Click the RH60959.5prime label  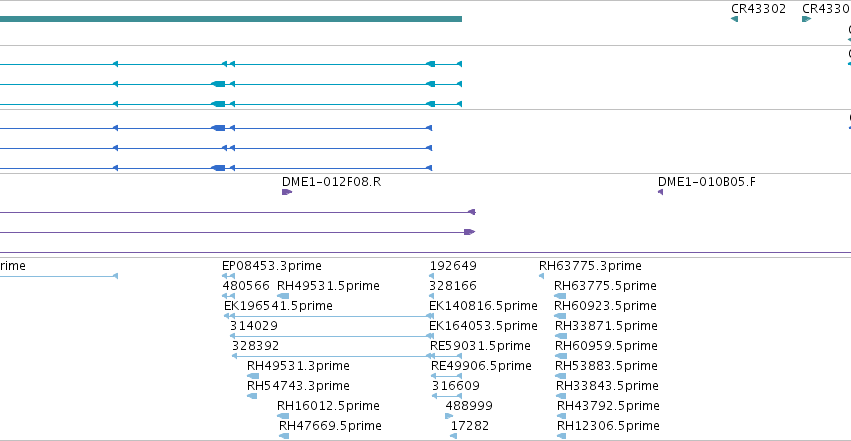pyautogui.click(x=606, y=346)
